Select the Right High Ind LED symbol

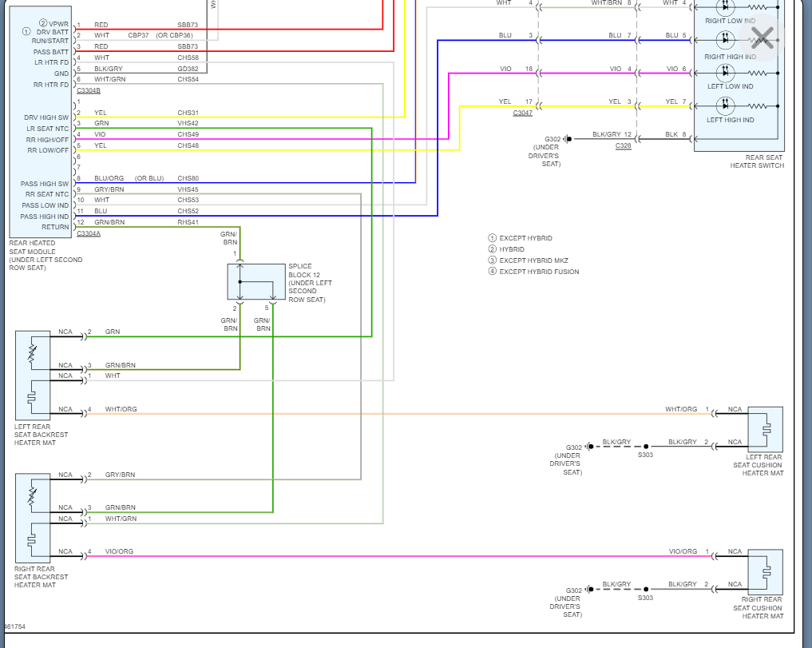725,39
